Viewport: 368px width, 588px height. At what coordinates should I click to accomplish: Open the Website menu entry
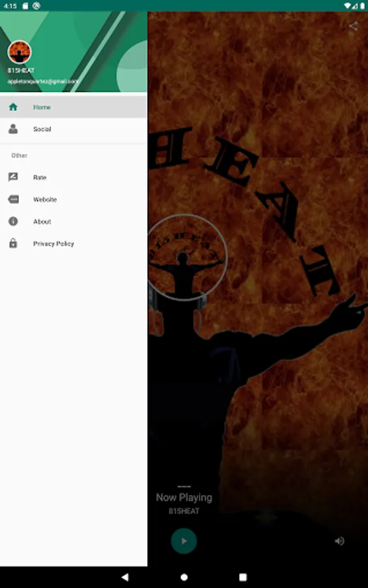73,199
